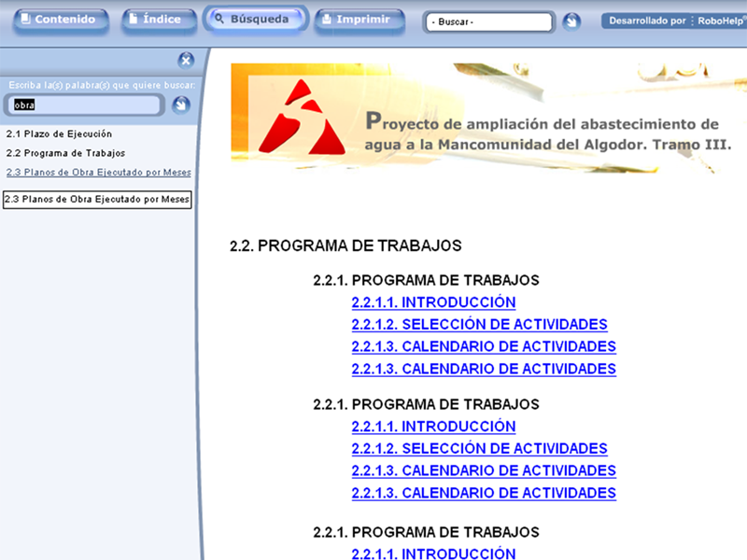Click the search box containing 'obra'
The height and width of the screenshot is (560, 747).
[x=84, y=105]
